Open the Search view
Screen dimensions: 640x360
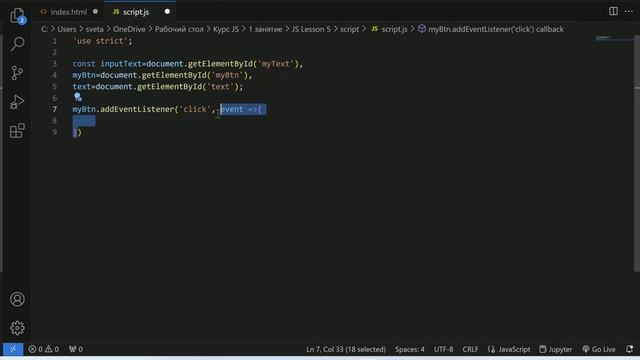[x=18, y=44]
